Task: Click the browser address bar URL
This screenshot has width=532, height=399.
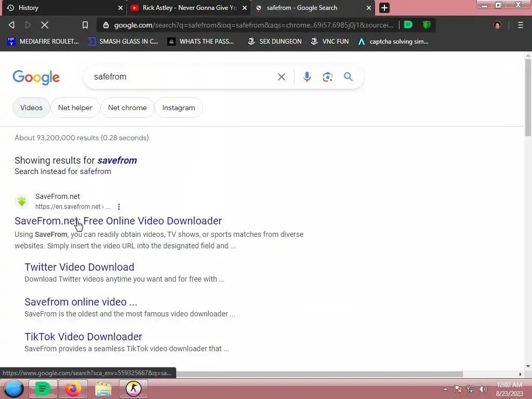Action: click(x=254, y=25)
